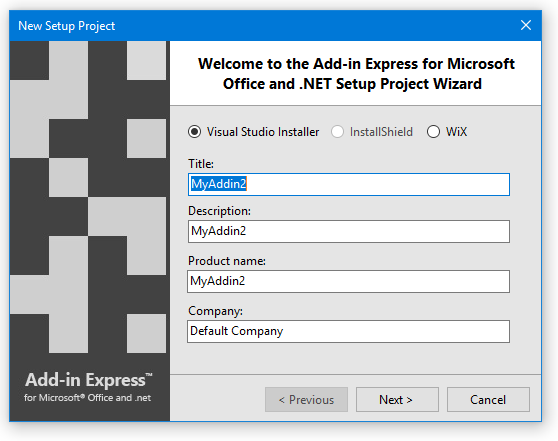Click the Next > button
The image size is (558, 441).
[x=397, y=400]
